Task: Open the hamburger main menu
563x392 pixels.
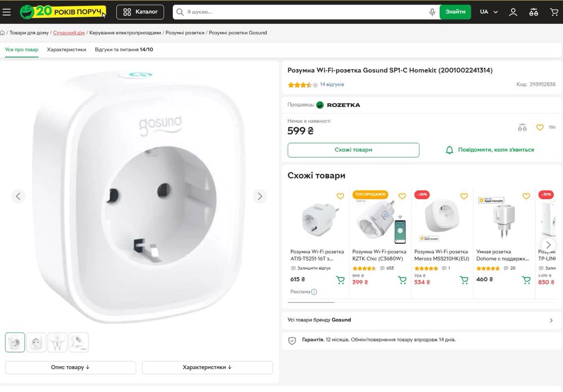Action: tap(7, 12)
